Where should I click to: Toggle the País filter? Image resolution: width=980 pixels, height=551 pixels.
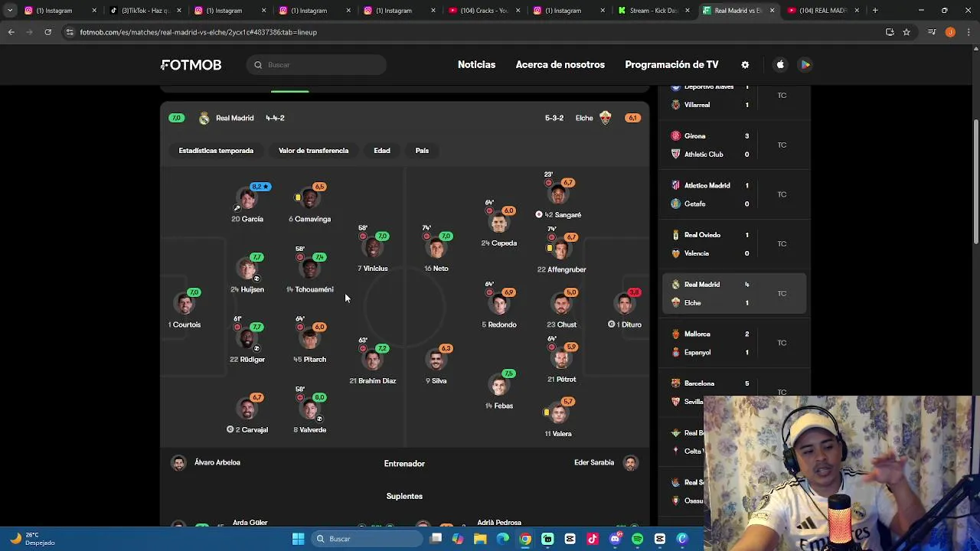(422, 151)
